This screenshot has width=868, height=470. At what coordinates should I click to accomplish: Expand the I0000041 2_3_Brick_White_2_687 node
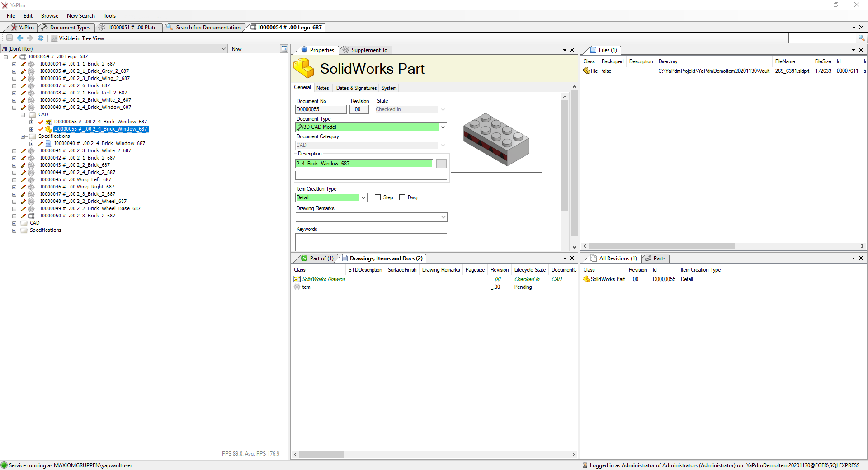[x=14, y=151]
